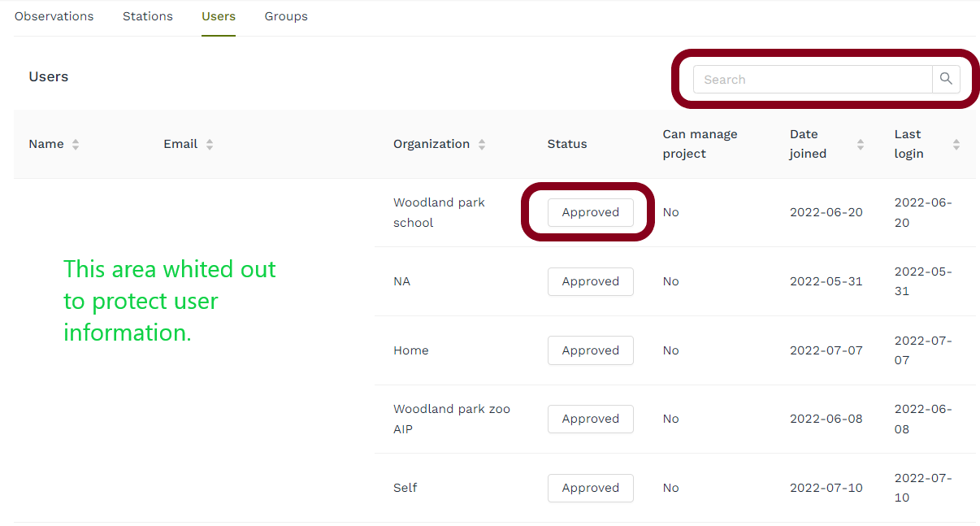Screen dimensions: 980x526
Task: Click Approved button for Self organization
Action: click(x=591, y=488)
